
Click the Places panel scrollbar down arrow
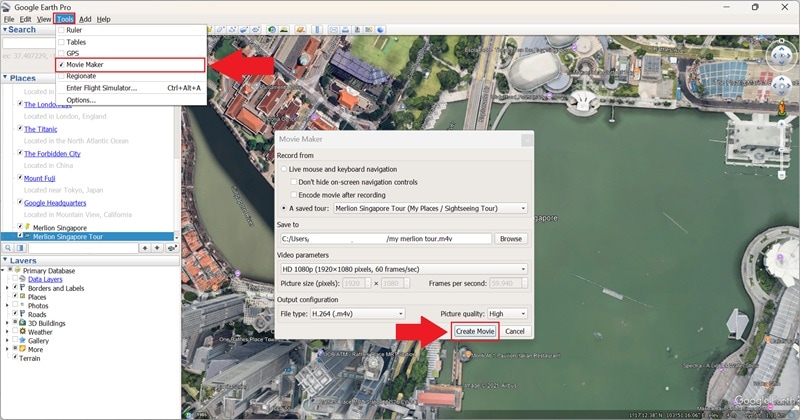[x=177, y=238]
